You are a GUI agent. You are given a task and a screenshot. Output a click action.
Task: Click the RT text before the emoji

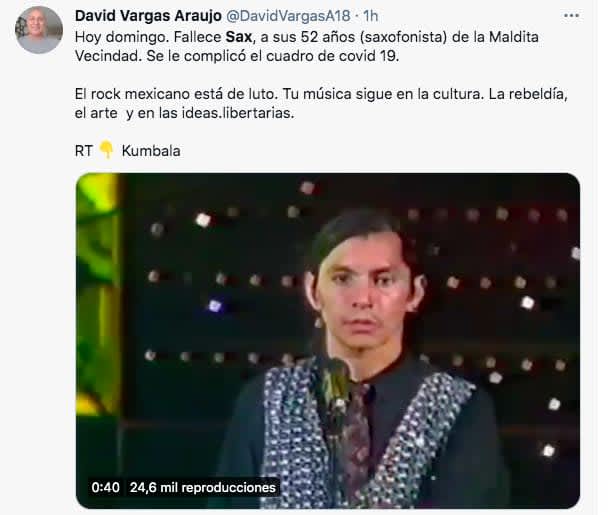tap(84, 151)
